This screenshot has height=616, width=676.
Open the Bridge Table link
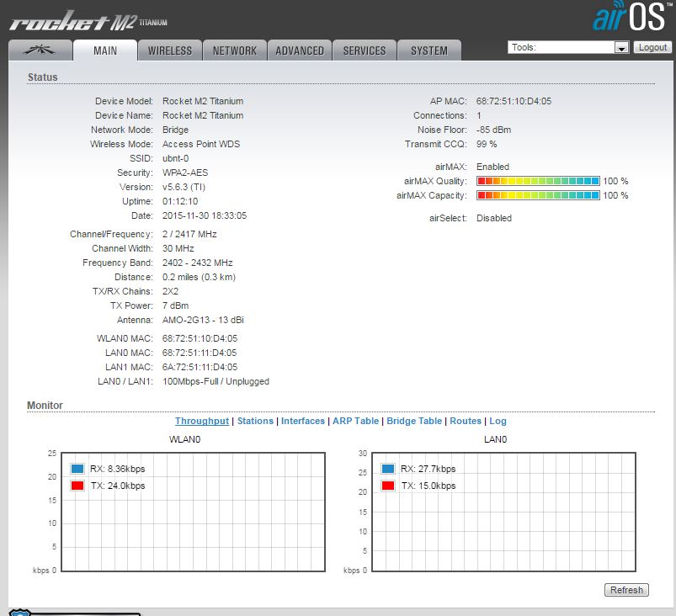point(414,421)
